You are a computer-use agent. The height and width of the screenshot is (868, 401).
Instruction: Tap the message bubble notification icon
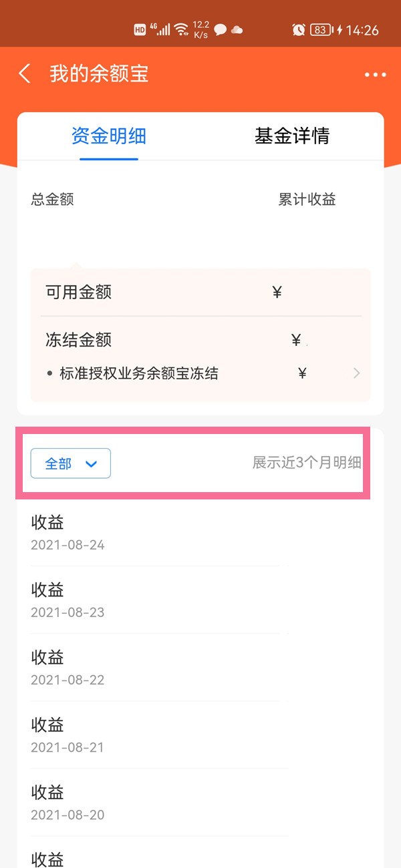pos(220,29)
